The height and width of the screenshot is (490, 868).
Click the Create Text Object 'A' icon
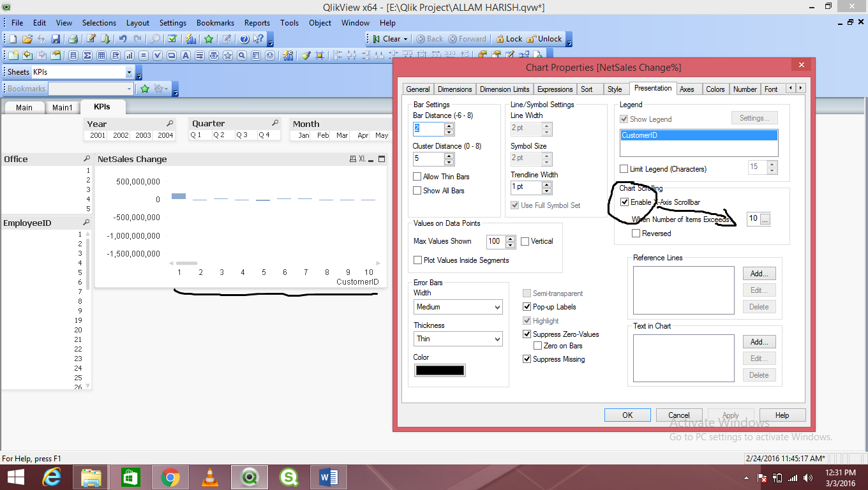pos(185,56)
